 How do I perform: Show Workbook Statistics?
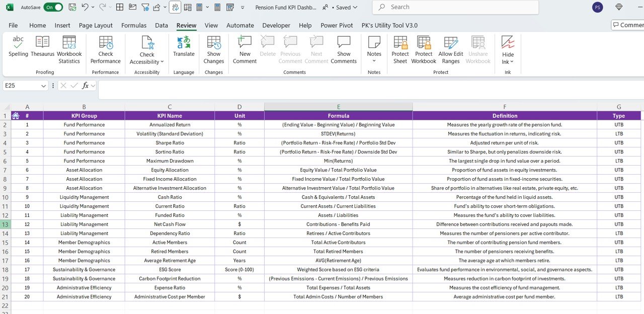(x=69, y=50)
